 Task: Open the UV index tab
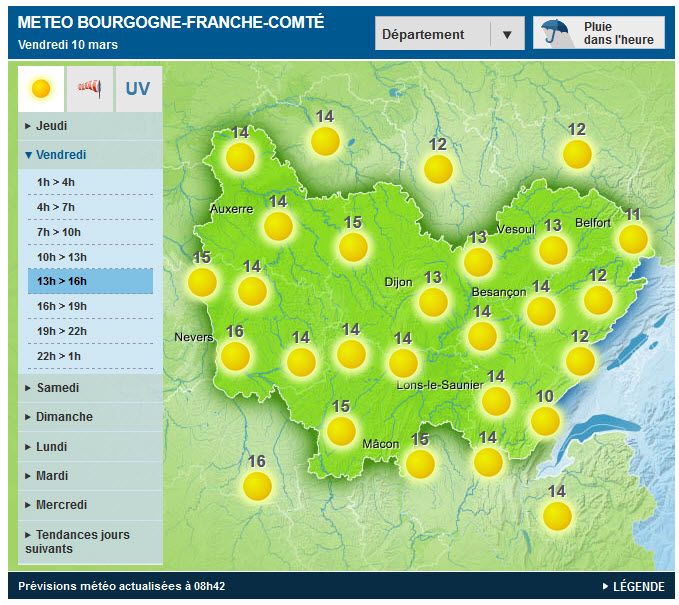pos(138,88)
